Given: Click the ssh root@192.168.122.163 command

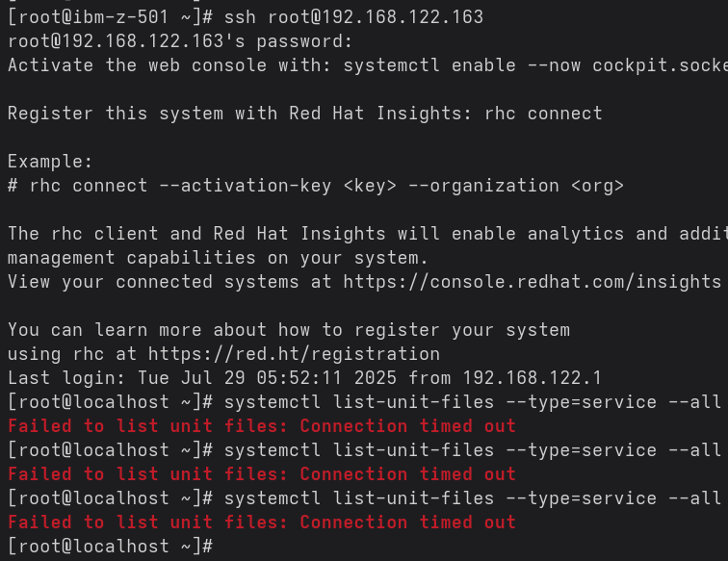Looking at the screenshot, I should click(353, 17).
